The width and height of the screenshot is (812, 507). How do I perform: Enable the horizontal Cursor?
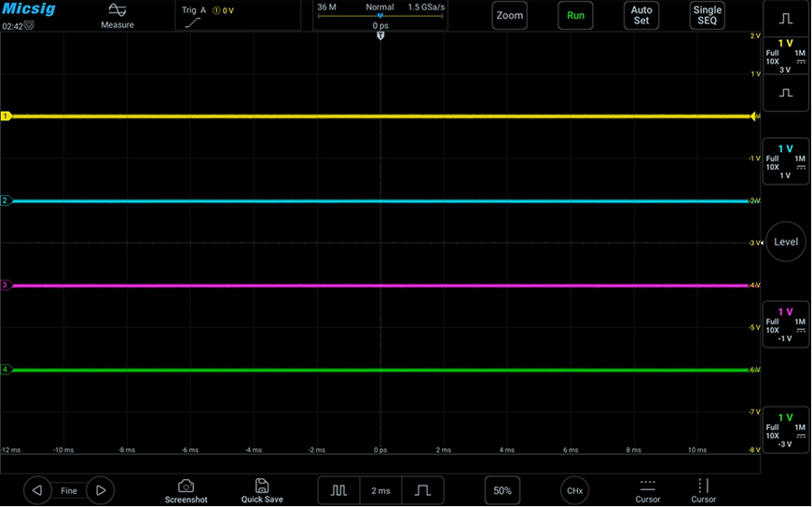647,491
